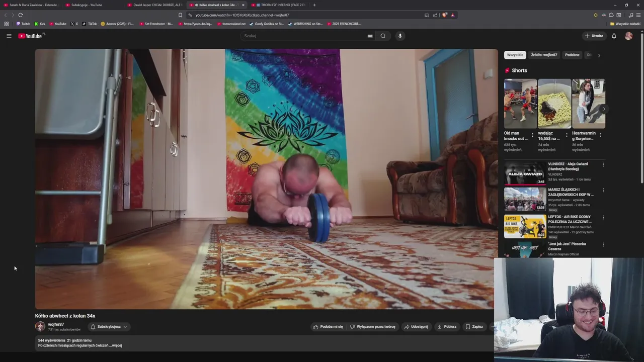Close the Kółko abwheel browser tab
Image resolution: width=644 pixels, height=362 pixels.
pos(243,5)
